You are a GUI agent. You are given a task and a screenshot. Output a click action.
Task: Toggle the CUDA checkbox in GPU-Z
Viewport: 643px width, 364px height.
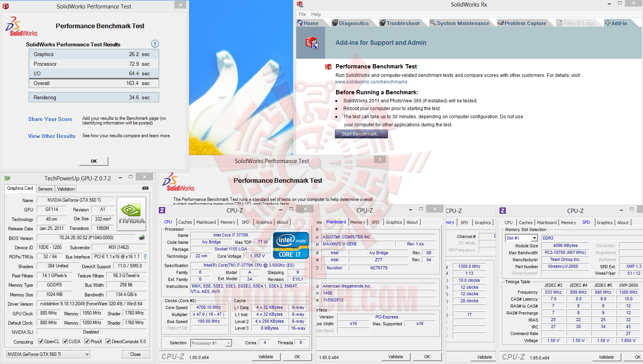pos(65,342)
